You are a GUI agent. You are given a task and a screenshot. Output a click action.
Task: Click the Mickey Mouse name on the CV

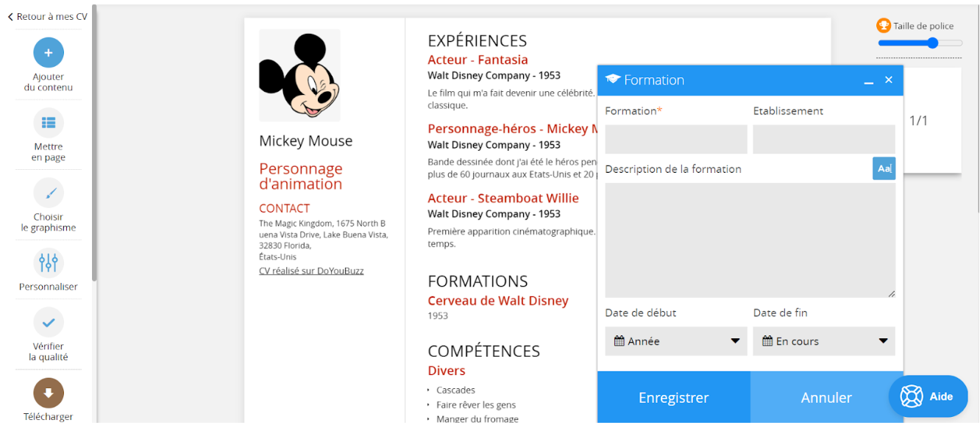point(306,141)
